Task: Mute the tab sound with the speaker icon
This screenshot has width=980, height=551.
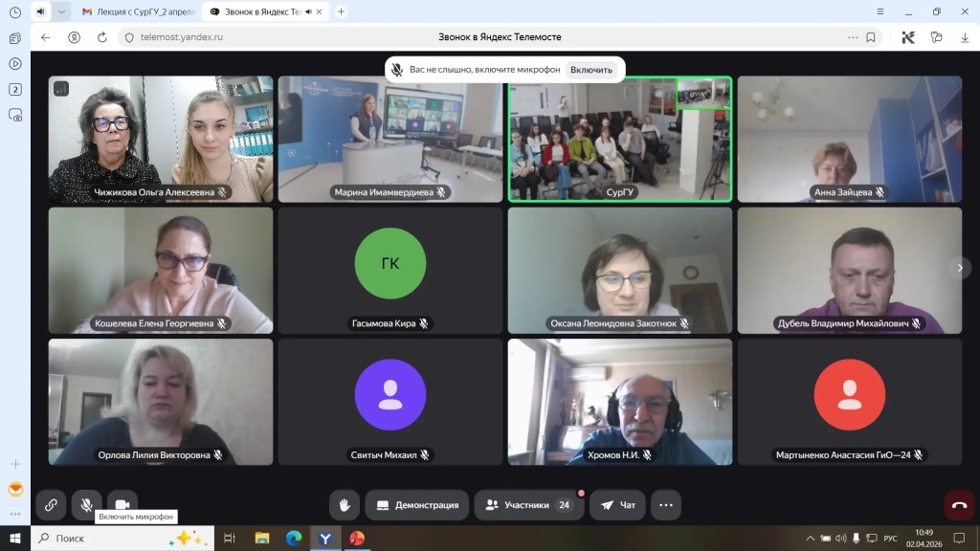Action: pyautogui.click(x=40, y=11)
